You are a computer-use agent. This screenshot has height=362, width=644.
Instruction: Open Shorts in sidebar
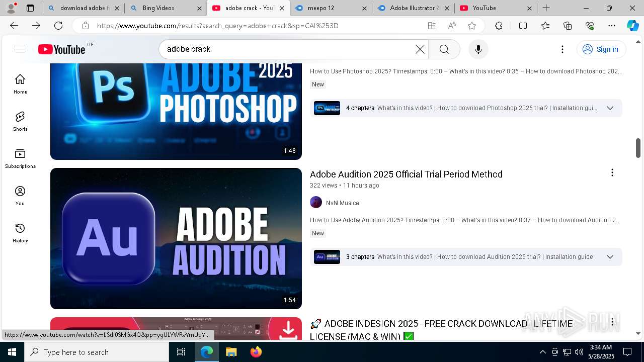point(20,121)
